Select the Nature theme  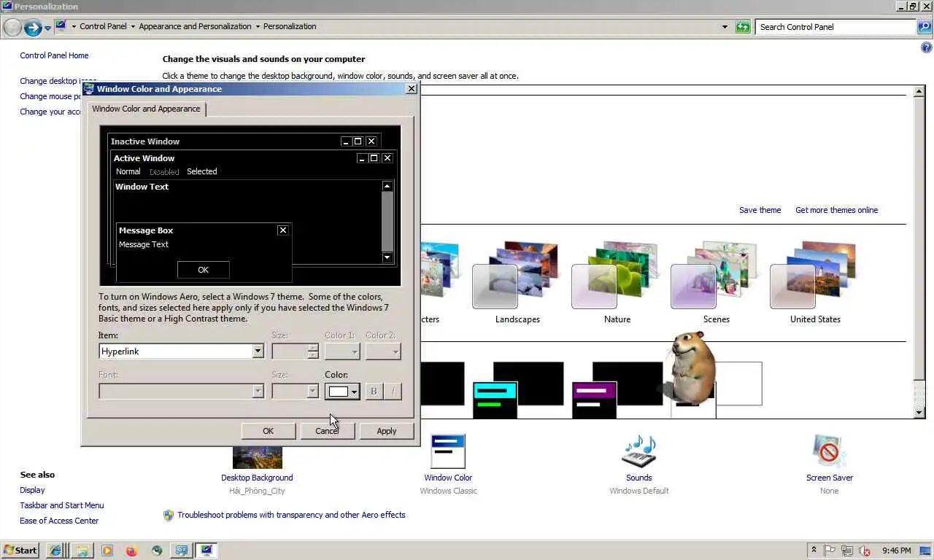click(x=617, y=282)
